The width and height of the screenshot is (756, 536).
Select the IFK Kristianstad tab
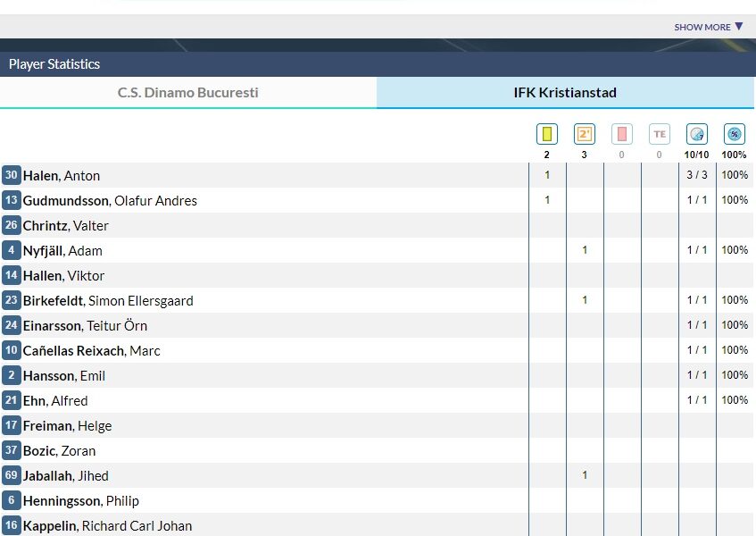pyautogui.click(x=565, y=93)
